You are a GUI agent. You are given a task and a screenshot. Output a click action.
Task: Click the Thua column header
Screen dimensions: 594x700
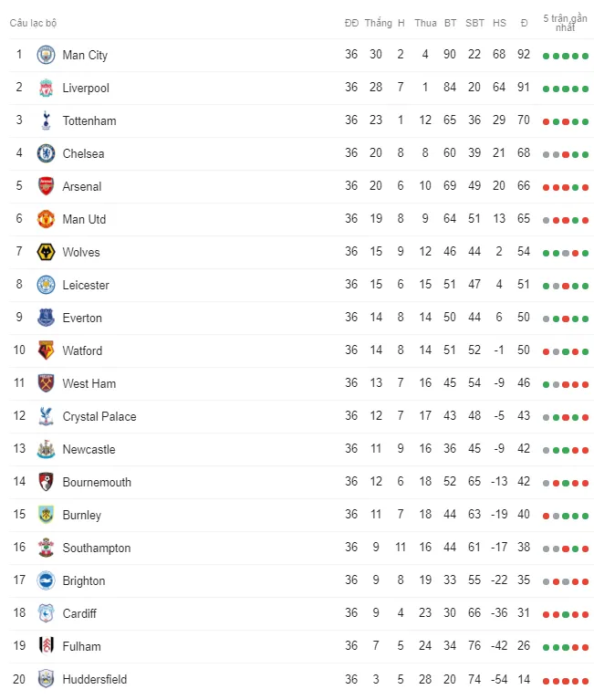[425, 23]
